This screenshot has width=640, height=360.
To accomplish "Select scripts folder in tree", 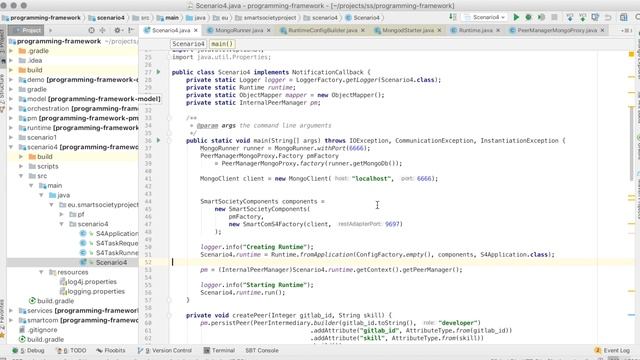I will pos(43,166).
